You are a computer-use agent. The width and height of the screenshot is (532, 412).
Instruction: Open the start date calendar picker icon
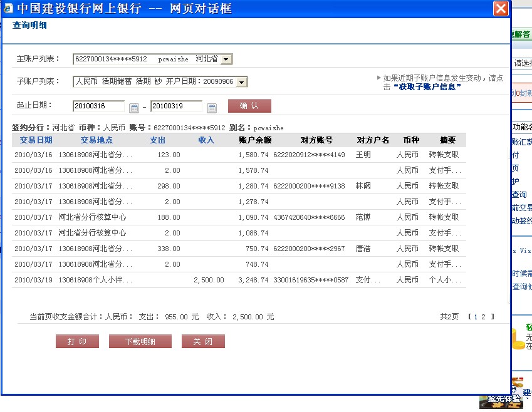pos(134,107)
